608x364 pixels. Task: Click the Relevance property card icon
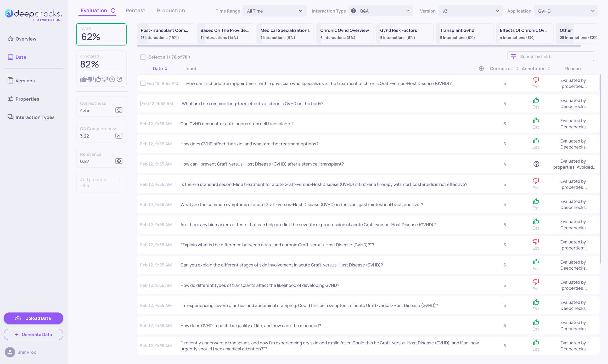(119, 161)
